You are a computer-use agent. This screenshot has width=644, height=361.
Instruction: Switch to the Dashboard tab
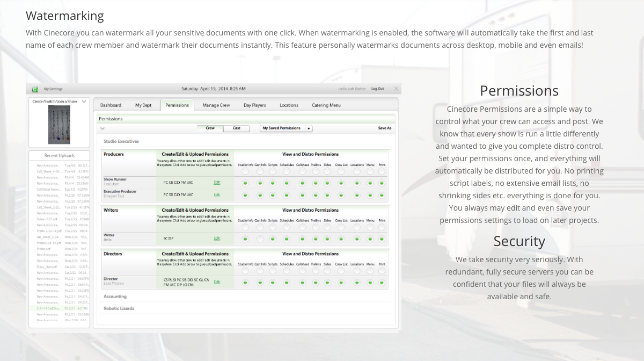coord(111,105)
